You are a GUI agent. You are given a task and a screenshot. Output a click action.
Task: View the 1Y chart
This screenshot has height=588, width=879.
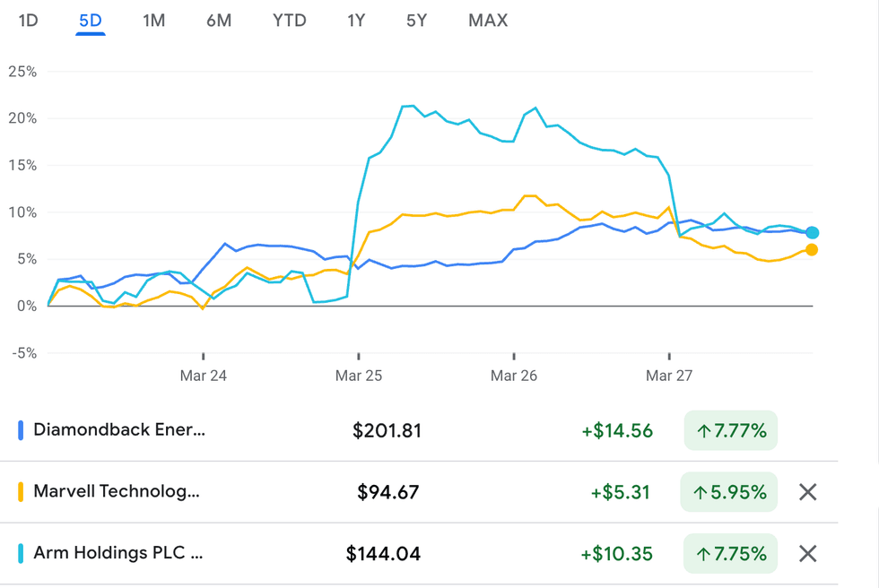point(356,20)
